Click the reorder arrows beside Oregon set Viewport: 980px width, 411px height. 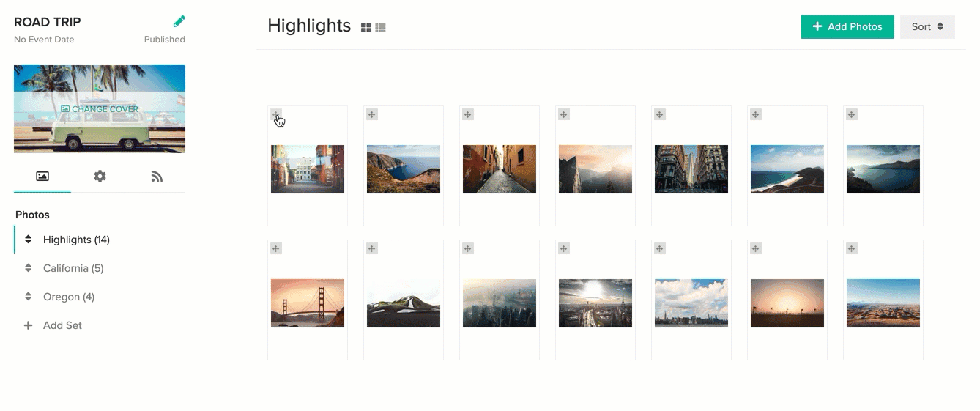click(28, 297)
